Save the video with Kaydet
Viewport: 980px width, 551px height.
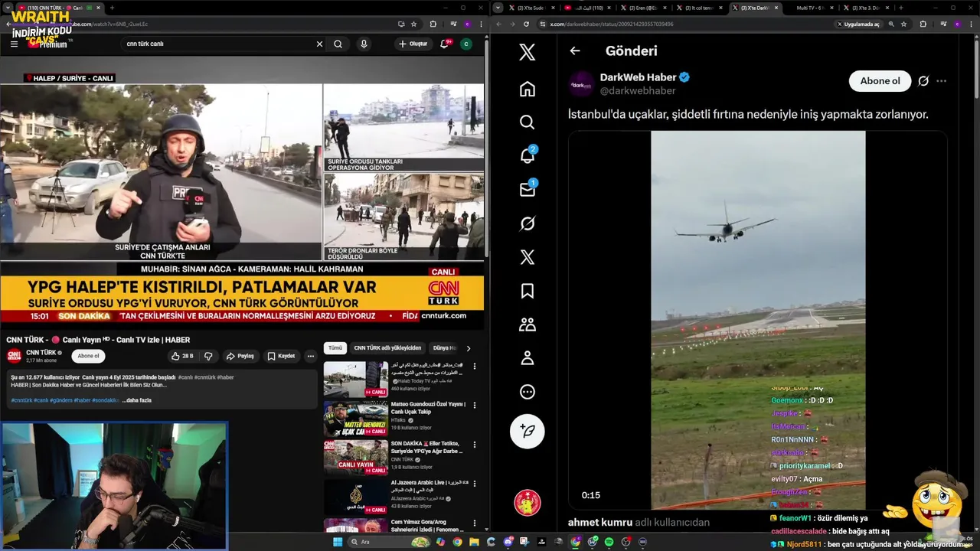click(280, 356)
